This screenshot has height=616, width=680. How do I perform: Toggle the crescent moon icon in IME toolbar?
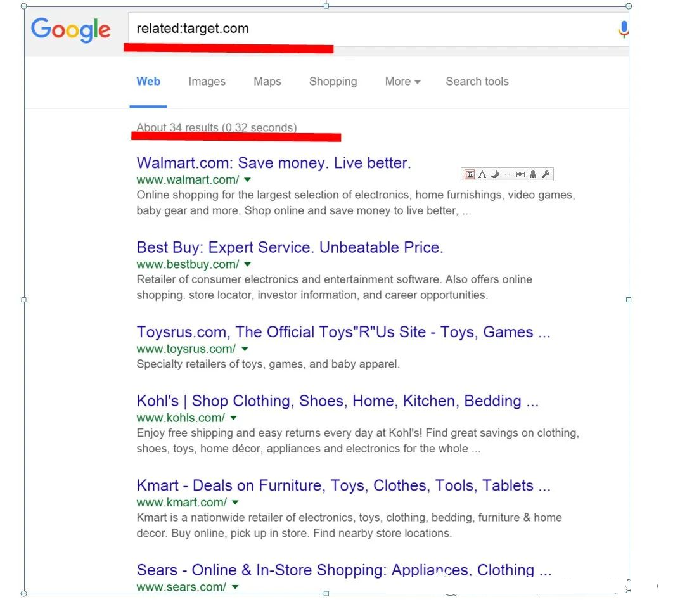[x=495, y=175]
